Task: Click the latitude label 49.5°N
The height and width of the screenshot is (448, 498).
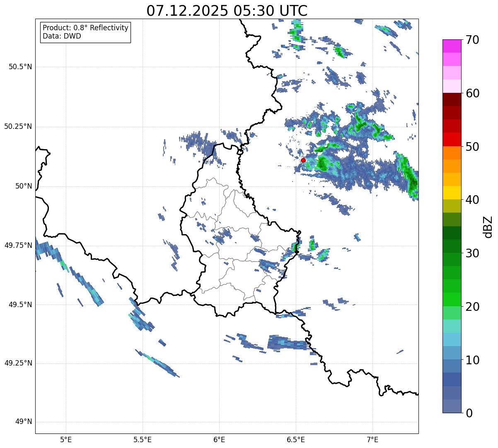Action: [x=20, y=305]
